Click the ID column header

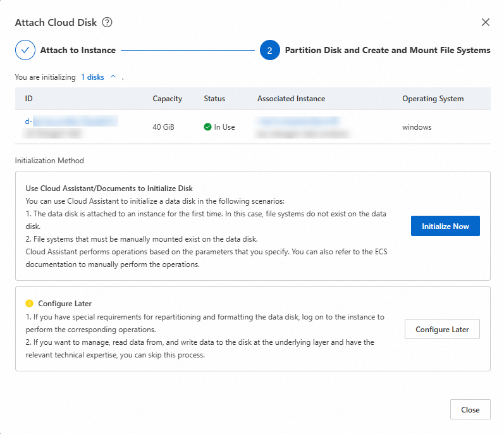[29, 99]
